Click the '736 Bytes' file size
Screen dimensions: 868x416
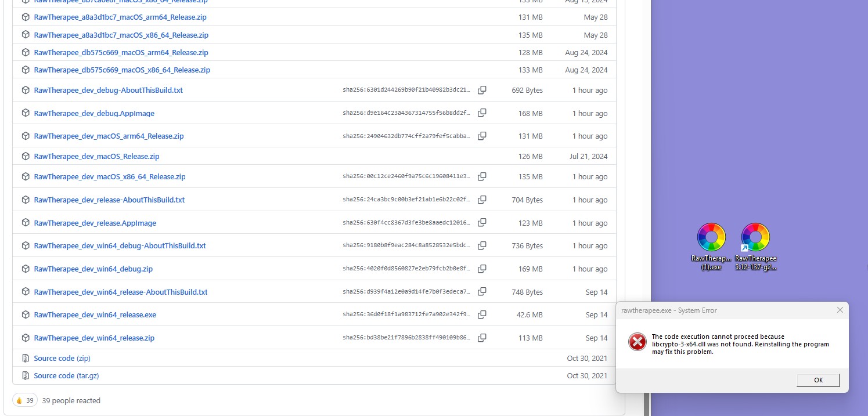pos(527,246)
